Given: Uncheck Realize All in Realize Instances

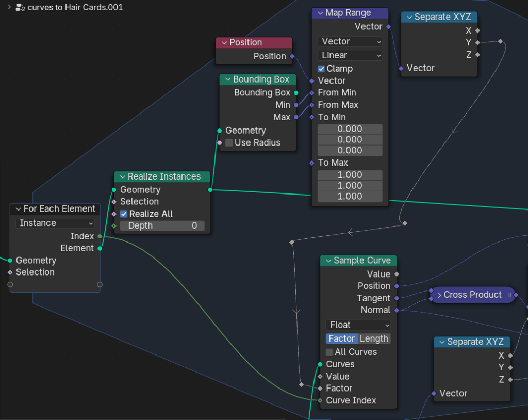Looking at the screenshot, I should (124, 214).
